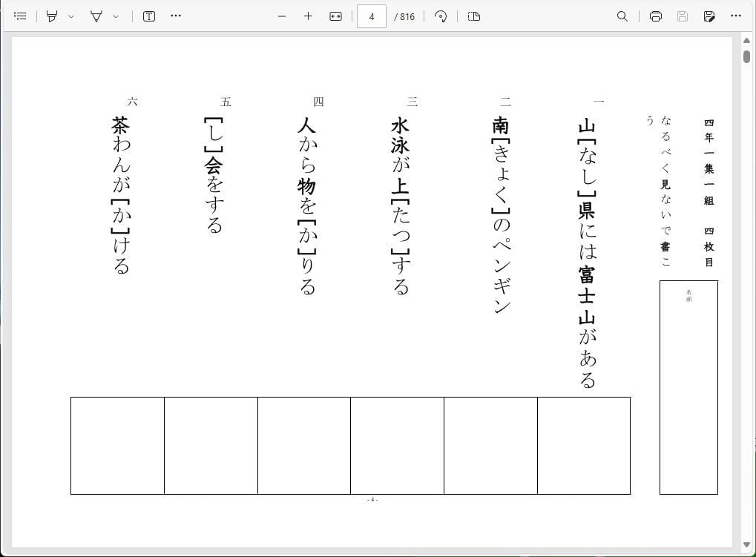This screenshot has width=756, height=557.
Task: Zoom out of the PDF page
Action: point(282,16)
